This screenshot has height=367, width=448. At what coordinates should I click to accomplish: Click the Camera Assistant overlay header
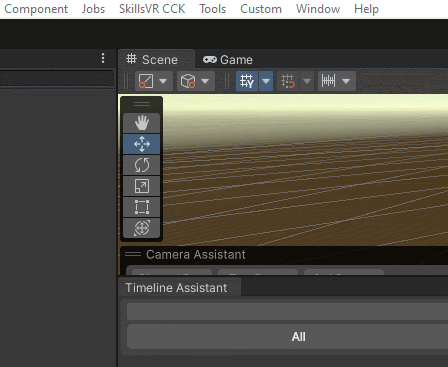284,255
